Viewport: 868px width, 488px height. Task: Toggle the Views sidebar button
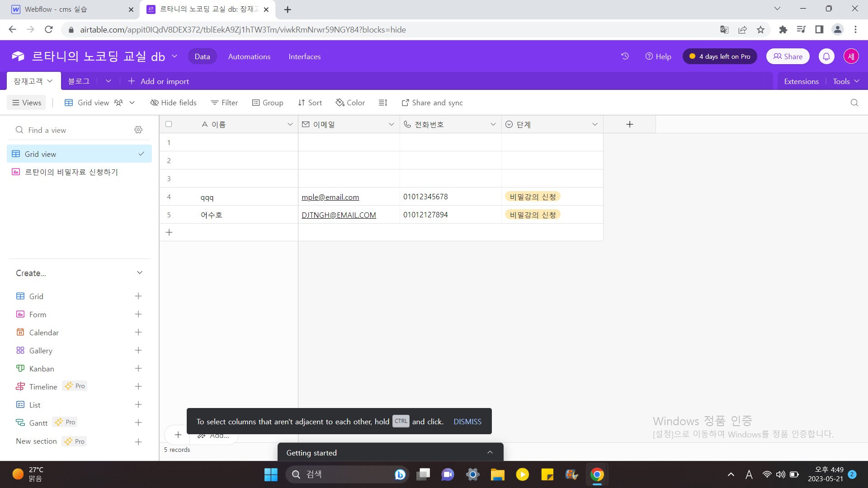[x=27, y=103]
